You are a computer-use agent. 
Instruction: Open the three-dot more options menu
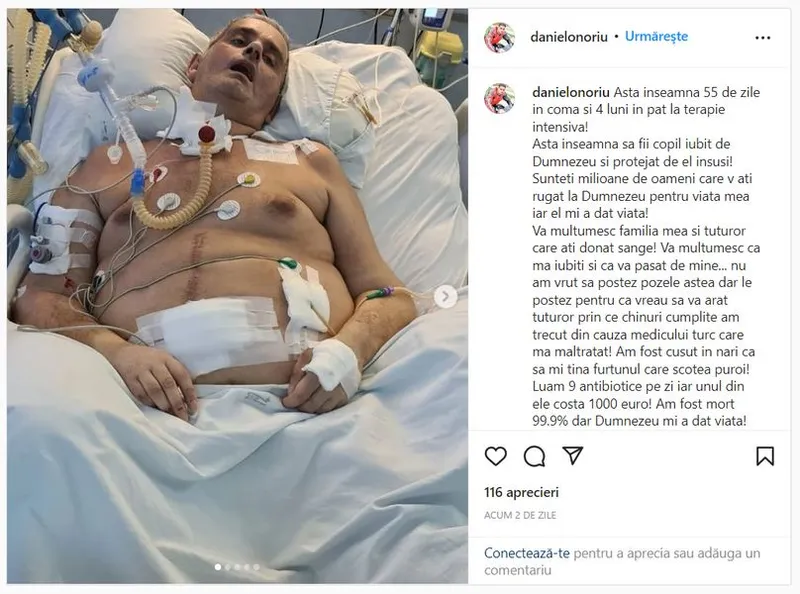(x=763, y=38)
